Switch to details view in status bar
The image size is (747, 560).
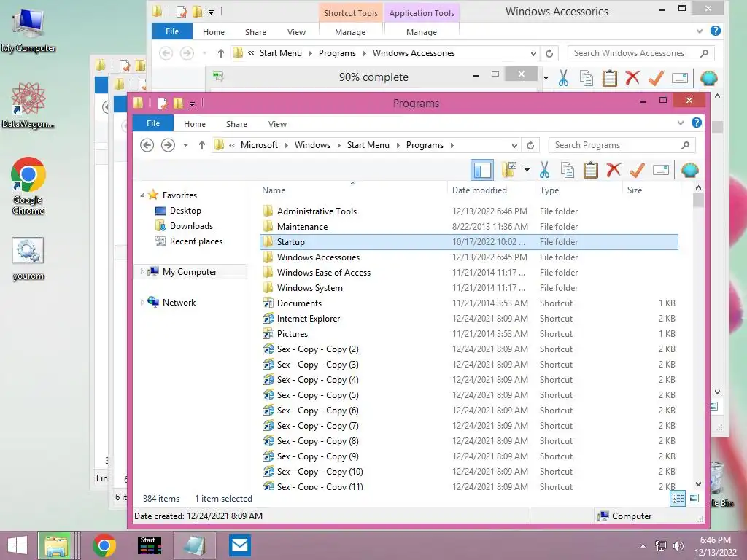click(678, 499)
